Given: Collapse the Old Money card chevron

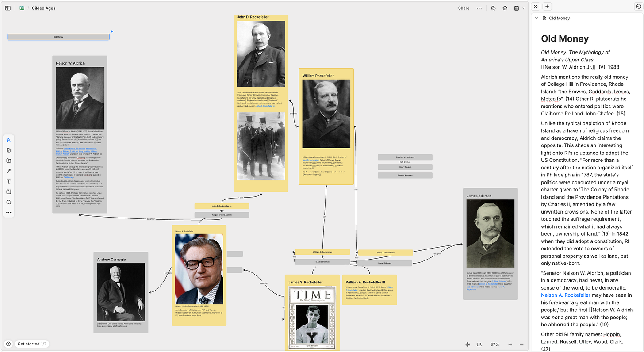Looking at the screenshot, I should point(537,18).
